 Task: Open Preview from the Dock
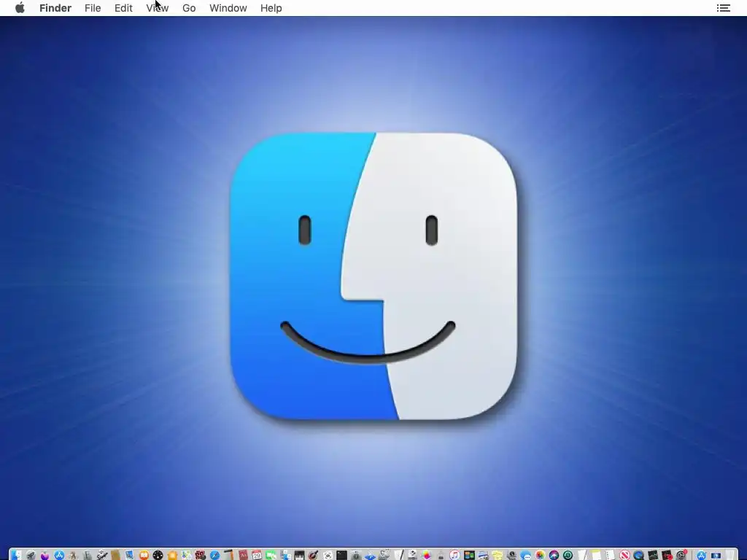pyautogui.click(x=130, y=555)
